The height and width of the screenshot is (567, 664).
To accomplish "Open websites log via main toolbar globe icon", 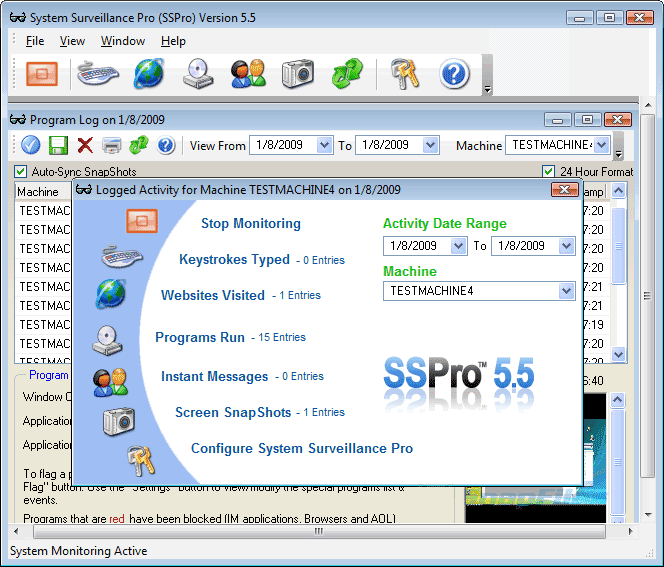I will tap(149, 73).
